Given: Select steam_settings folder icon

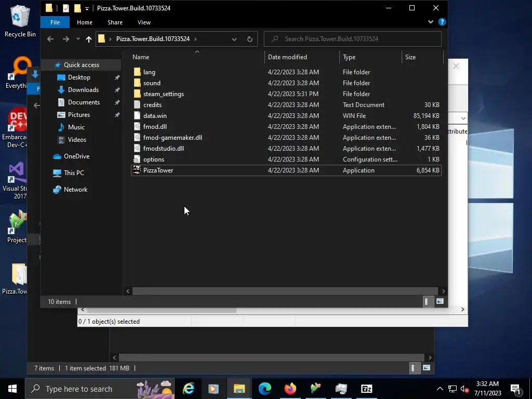Looking at the screenshot, I should [x=137, y=94].
